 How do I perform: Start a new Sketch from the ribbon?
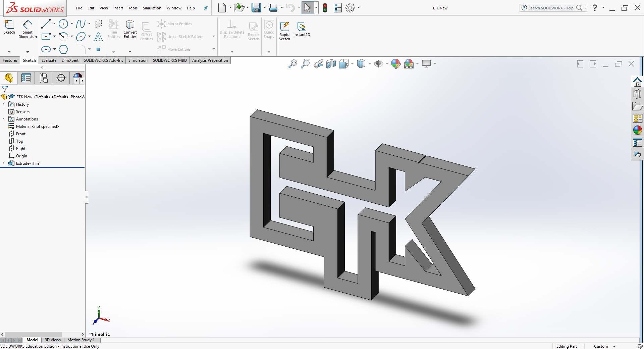(9, 27)
